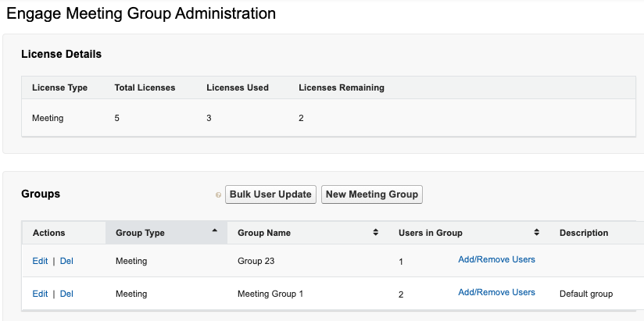Screen dimensions: 644x321
Task: Delete Group 23 using the Del link
Action: 66,261
